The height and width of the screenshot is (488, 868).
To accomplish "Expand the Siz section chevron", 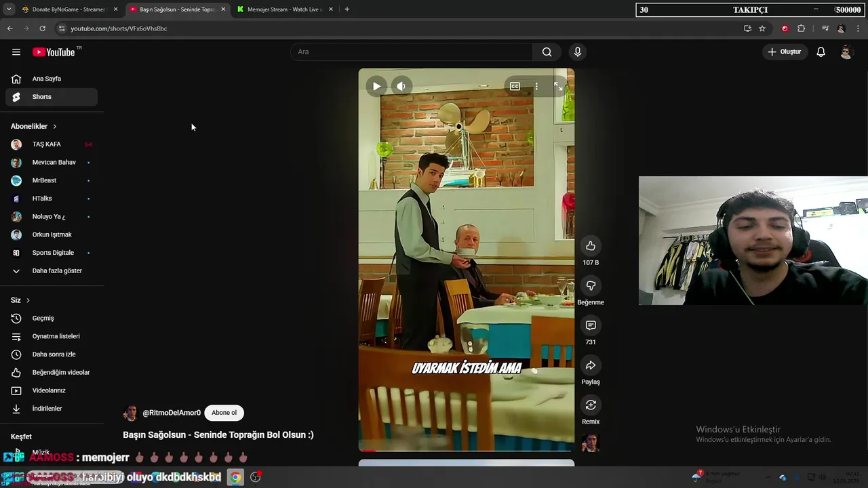I will coord(28,300).
